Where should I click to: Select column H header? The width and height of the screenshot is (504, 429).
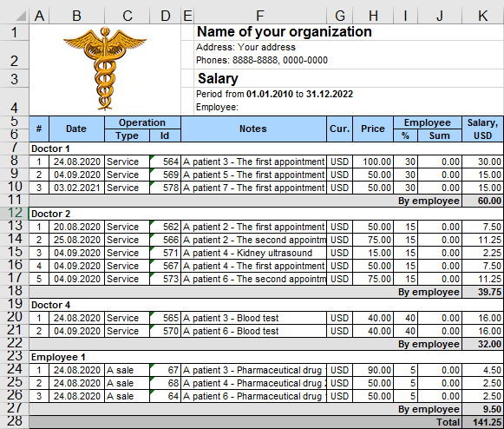373,16
